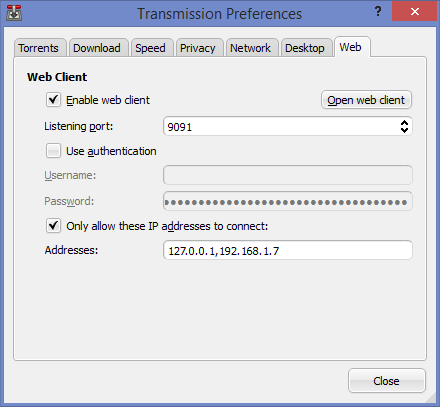Screen dimensions: 440x407
Task: Click the Open web client button
Action: click(x=366, y=100)
